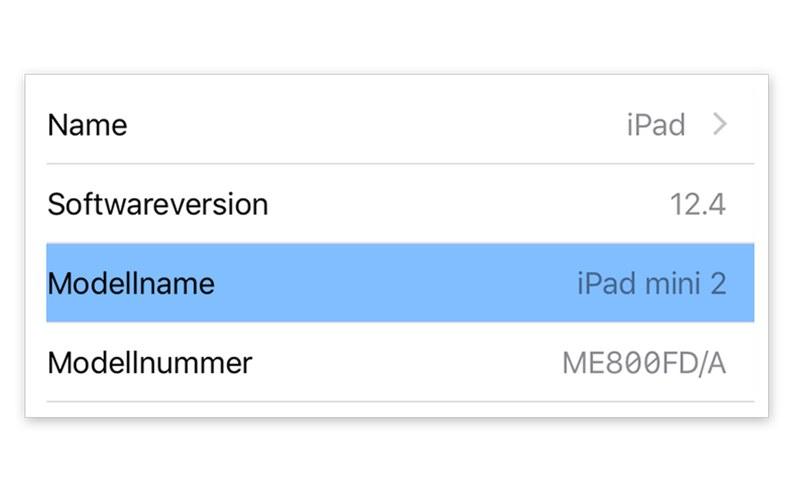Click the blank area below the settings panel
The height and width of the screenshot is (497, 796).
click(400, 458)
